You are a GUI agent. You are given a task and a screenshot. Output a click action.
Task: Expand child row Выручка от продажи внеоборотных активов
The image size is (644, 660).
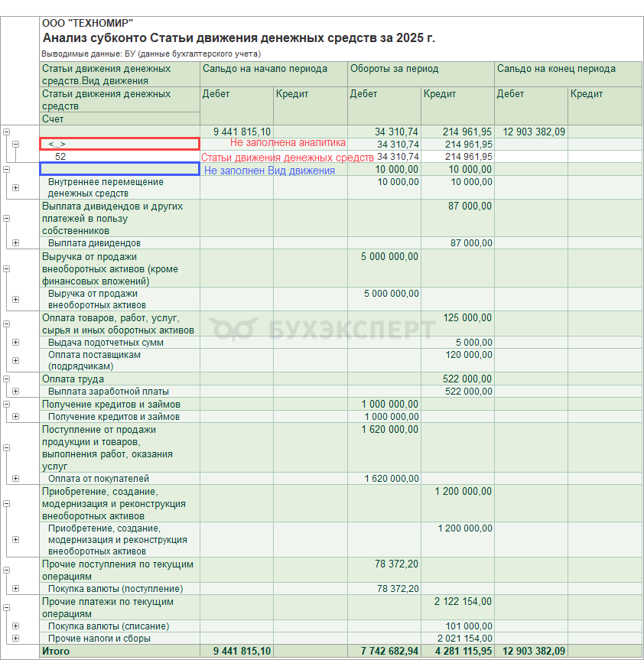pos(15,299)
